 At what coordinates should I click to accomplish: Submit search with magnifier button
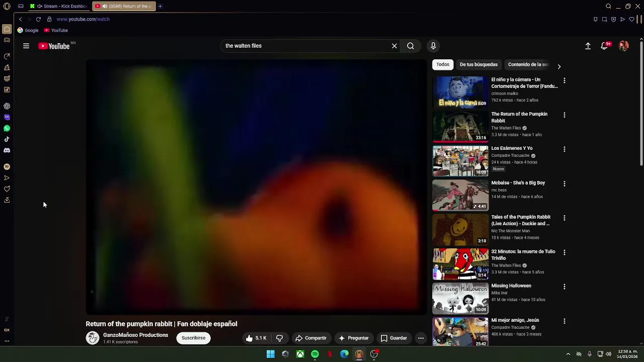(411, 46)
